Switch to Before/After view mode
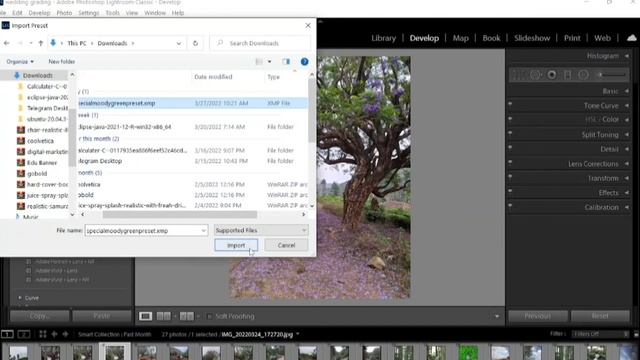Viewport: 640px width, 360px height. (x=187, y=316)
